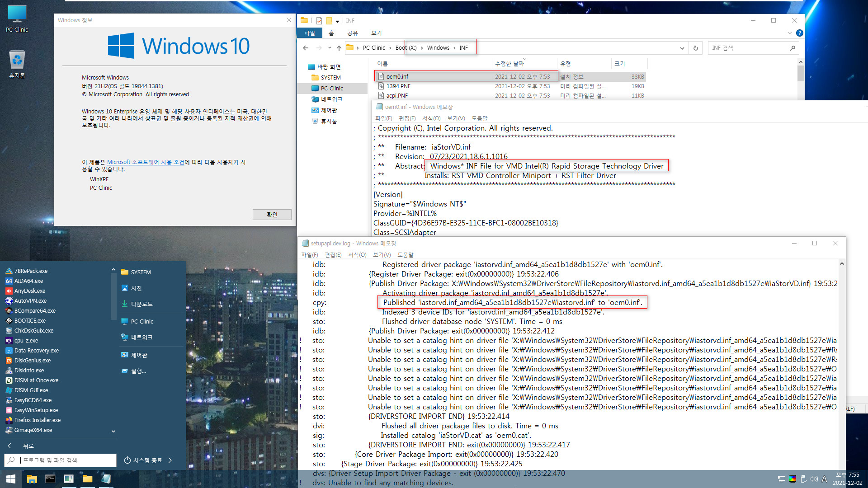
Task: Open 도움말 menu in setupapi.dev.log Notepad
Action: click(406, 255)
